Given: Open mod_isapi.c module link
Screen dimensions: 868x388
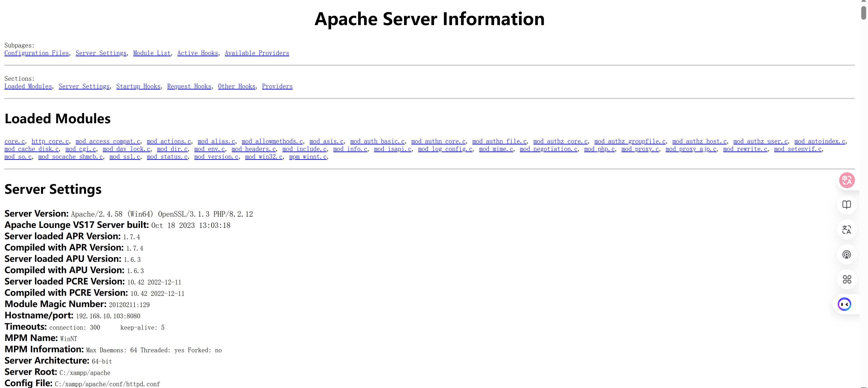Looking at the screenshot, I should (393, 149).
